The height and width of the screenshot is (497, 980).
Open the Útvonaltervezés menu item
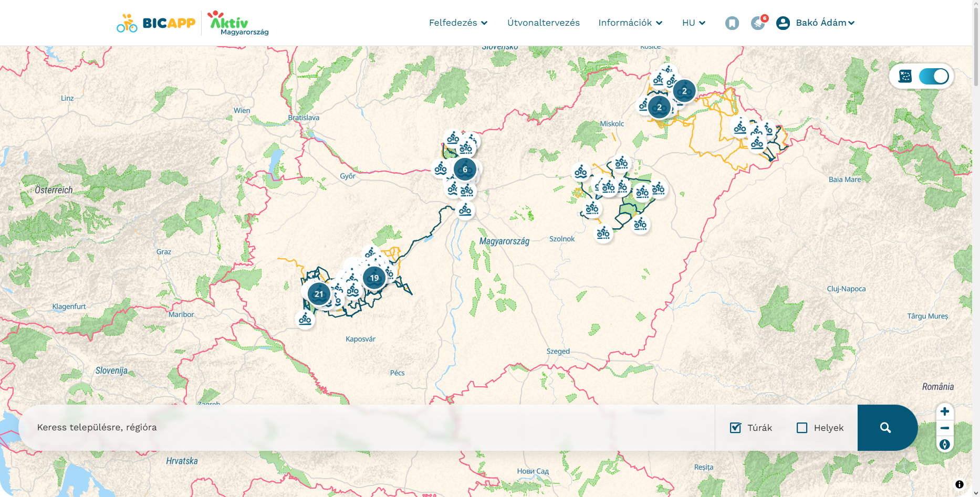543,23
